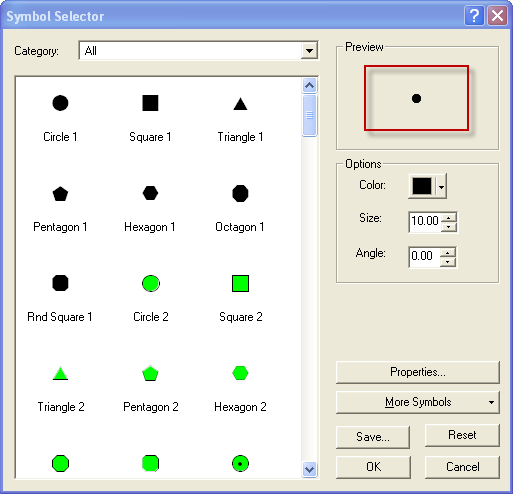Decrease the Angle value with down arrow
Screen dimensions: 513x494
[448, 262]
